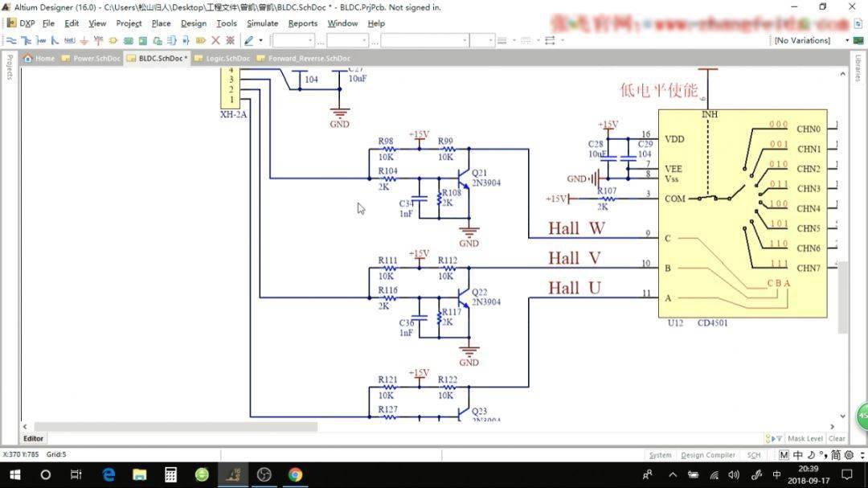Screen dimensions: 868x488
Task: Open the pencil tool dropdown arrow
Action: (x=261, y=40)
